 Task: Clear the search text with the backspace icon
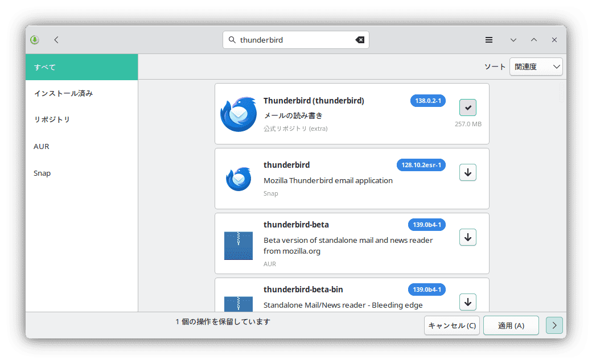pyautogui.click(x=360, y=40)
